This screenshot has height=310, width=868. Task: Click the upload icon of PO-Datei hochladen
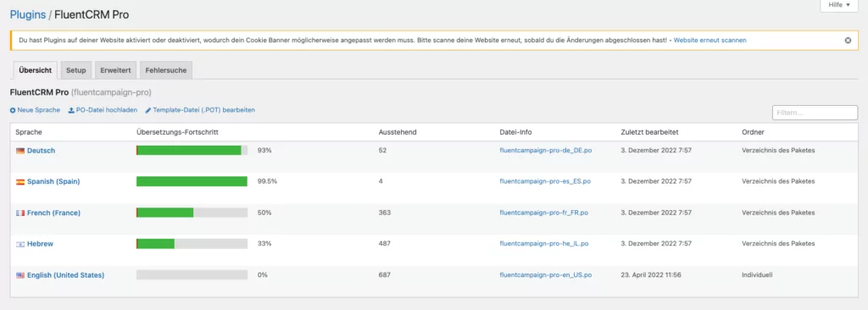(x=71, y=110)
